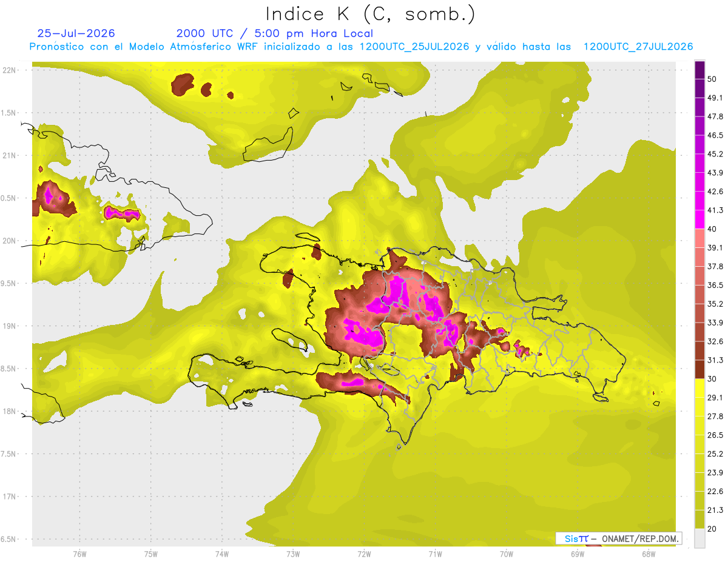Click the '18N' latitude axis label

point(10,411)
